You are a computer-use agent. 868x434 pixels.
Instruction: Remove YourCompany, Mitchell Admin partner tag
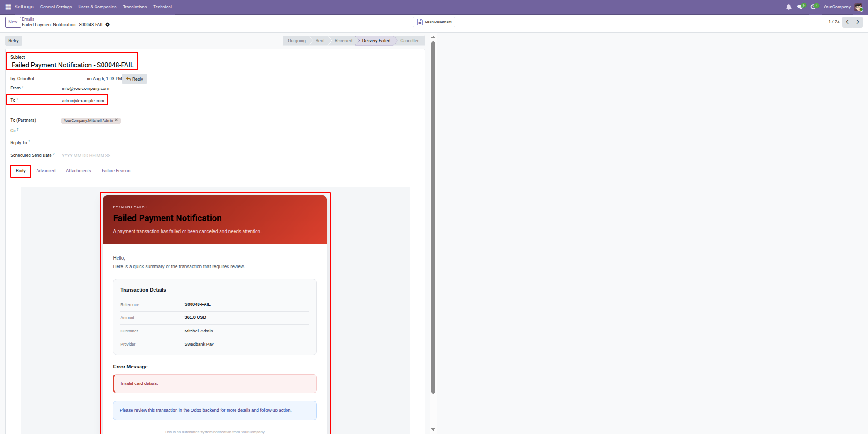pyautogui.click(x=117, y=120)
